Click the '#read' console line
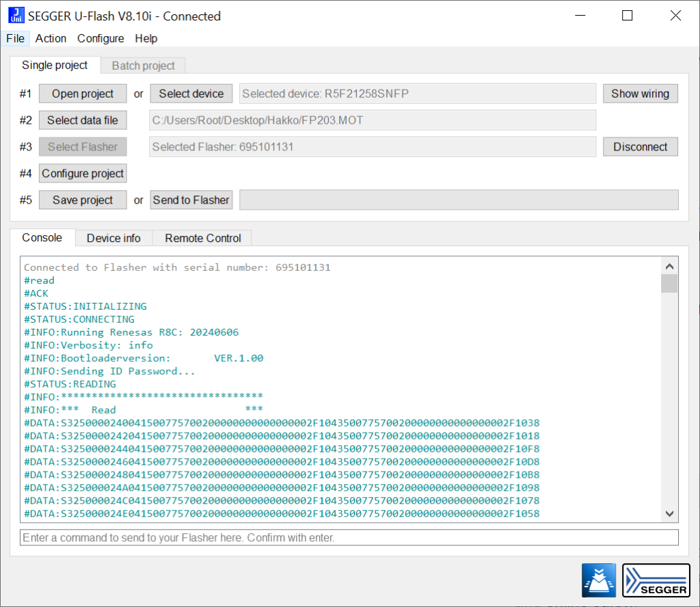 tap(39, 280)
